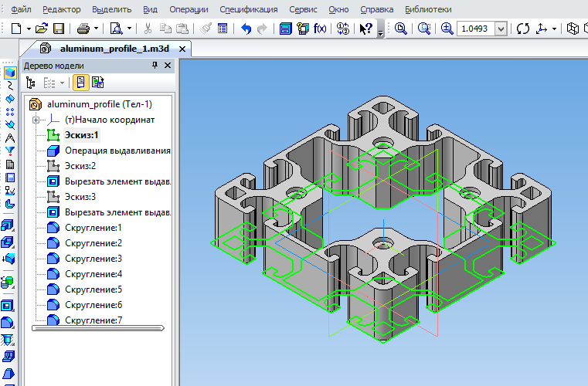588x386 pixels.
Task: Open the Операции menu
Action: point(189,9)
